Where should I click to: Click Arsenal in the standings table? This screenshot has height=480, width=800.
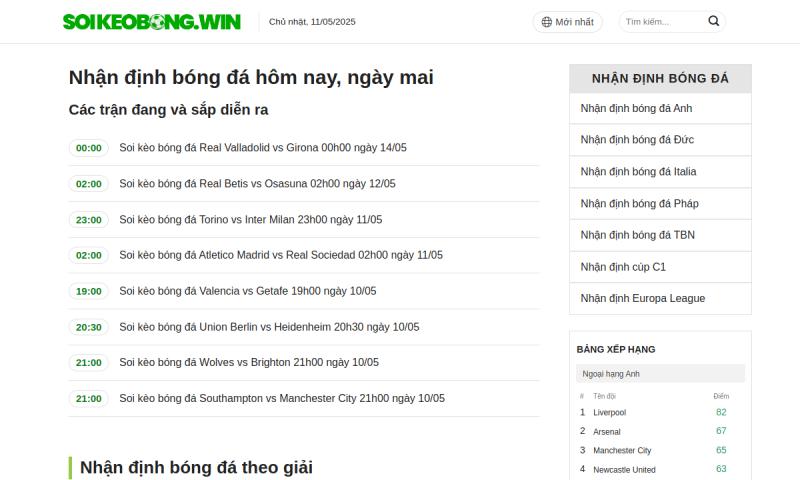607,432
